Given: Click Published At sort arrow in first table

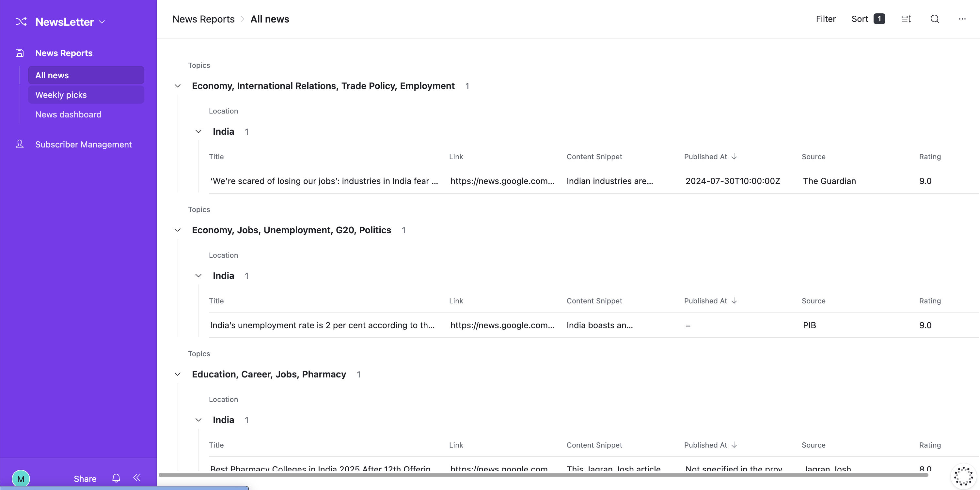Looking at the screenshot, I should [734, 156].
